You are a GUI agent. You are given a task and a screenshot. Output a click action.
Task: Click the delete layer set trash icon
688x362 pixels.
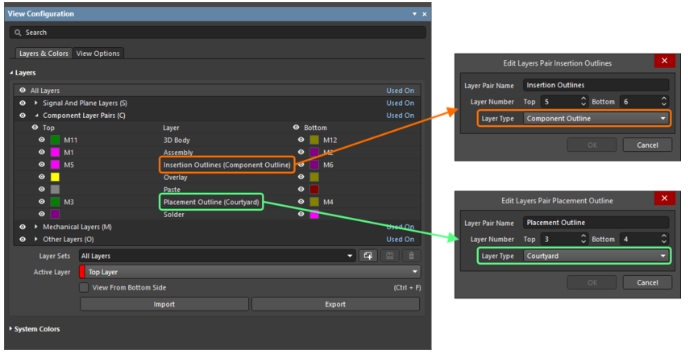[x=411, y=256]
